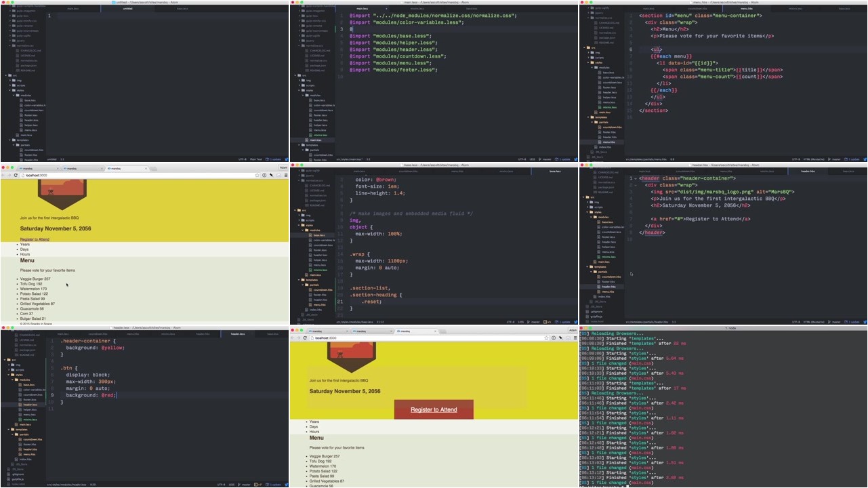This screenshot has width=868, height=488.
Task: Click Adam profile button in plain-link browser
Action: point(283,167)
